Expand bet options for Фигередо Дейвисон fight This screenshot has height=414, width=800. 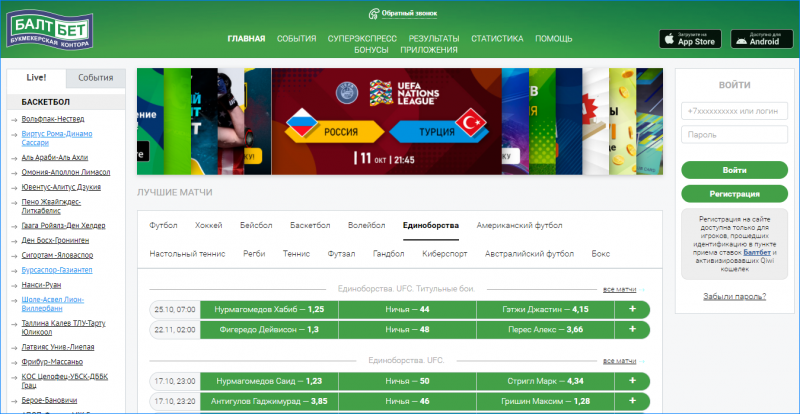tap(633, 330)
